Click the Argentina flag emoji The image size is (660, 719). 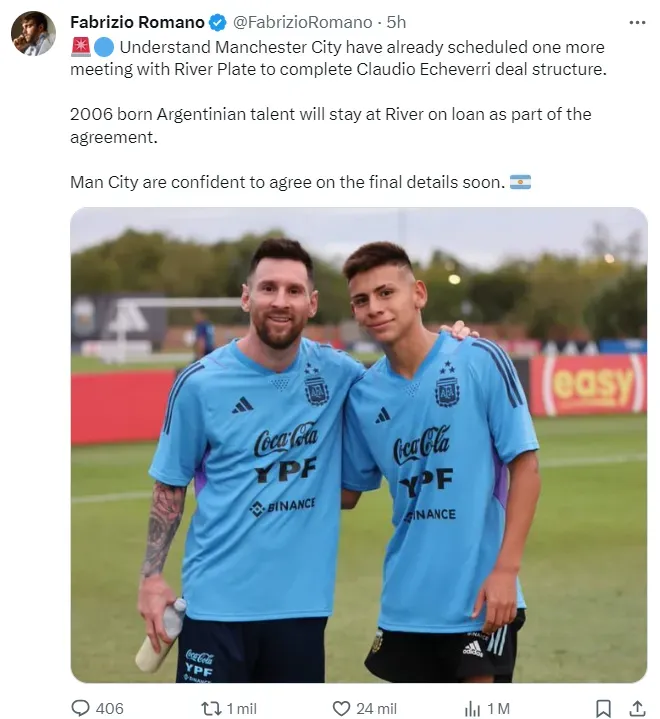click(521, 182)
